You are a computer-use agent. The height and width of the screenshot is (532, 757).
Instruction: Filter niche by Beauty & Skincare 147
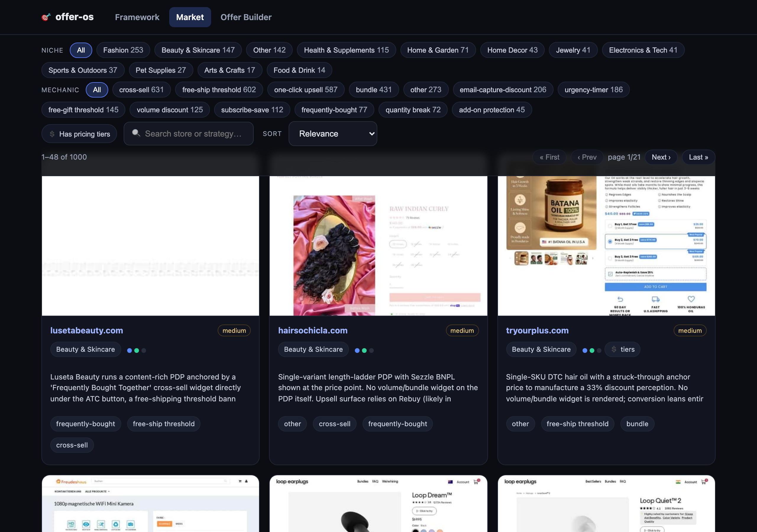click(x=198, y=50)
